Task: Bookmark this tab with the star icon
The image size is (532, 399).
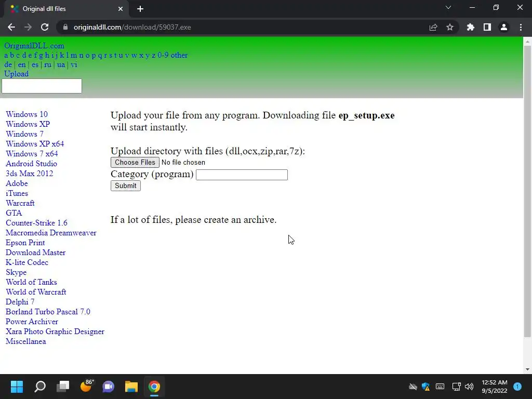Action: (x=449, y=27)
